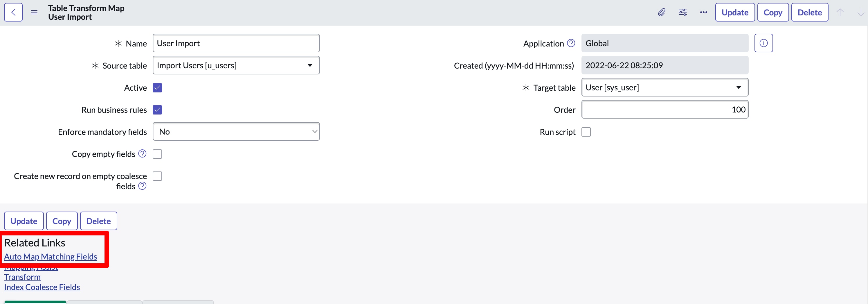This screenshot has height=304, width=868.
Task: Enable the Run script checkbox
Action: [x=586, y=132]
